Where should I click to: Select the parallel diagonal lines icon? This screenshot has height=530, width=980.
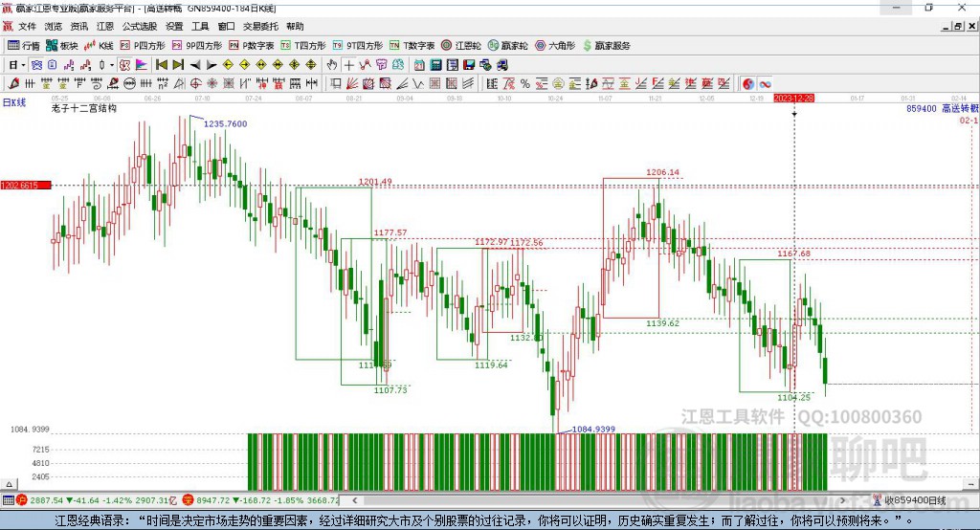pyautogui.click(x=468, y=83)
